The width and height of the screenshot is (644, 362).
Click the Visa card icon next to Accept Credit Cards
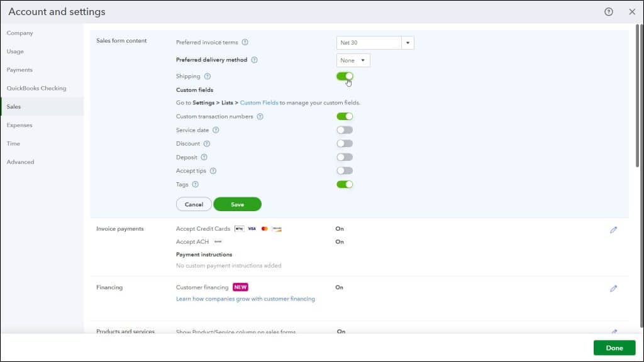tap(250, 229)
